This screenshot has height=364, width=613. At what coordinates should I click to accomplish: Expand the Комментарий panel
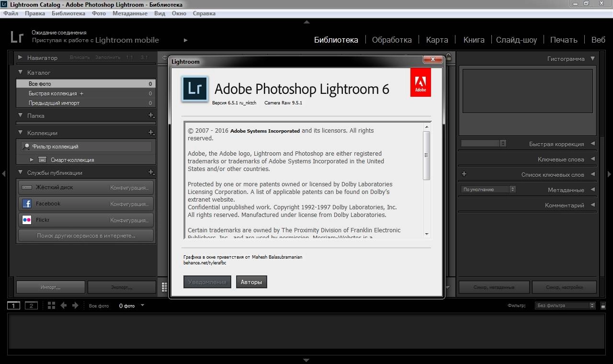(x=592, y=205)
